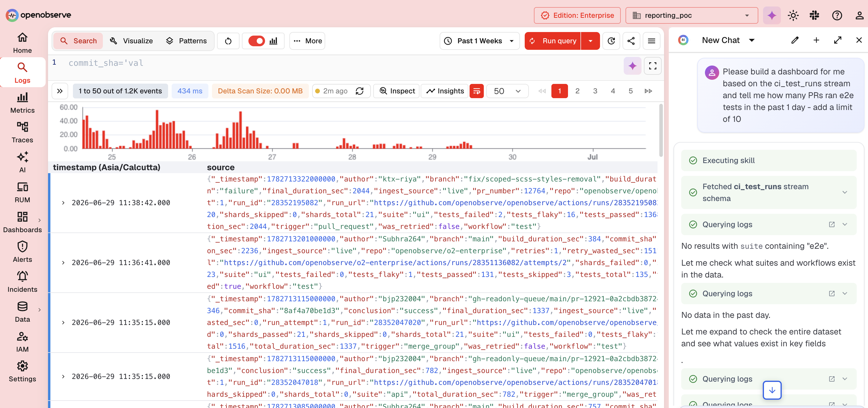Click the logs table vertical scrollbar
This screenshot has height=408, width=868.
pyautogui.click(x=660, y=130)
